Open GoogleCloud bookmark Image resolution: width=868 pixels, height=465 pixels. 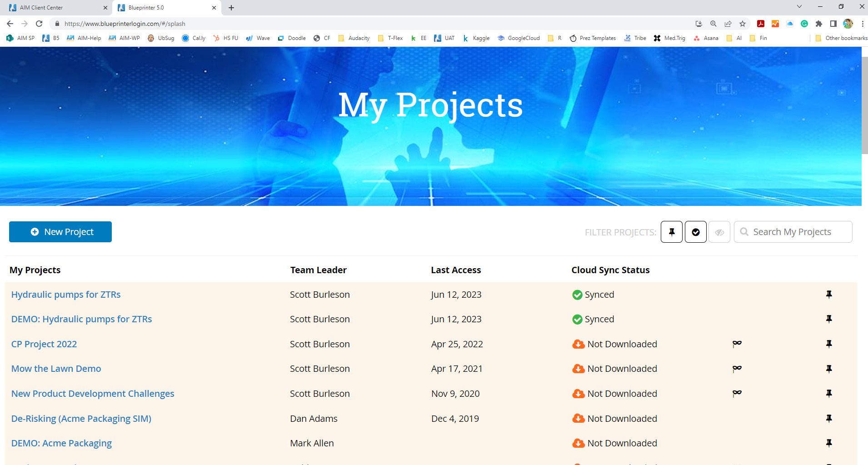[519, 38]
